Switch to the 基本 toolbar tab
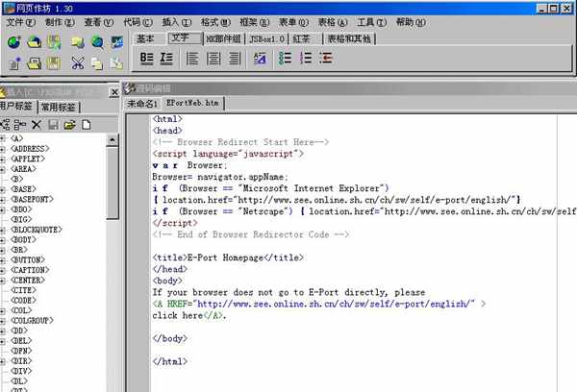This screenshot has width=577, height=392. pos(146,38)
